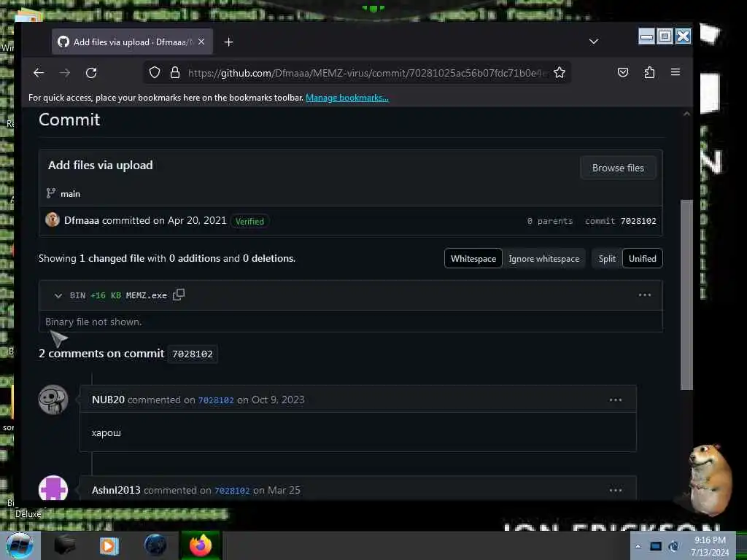Show hidden system tray icons
Viewport: 747px width, 560px height.
(x=638, y=546)
